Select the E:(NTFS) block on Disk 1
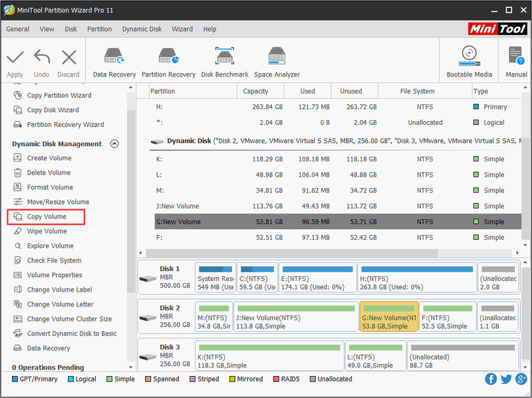The image size is (532, 398). coord(318,277)
